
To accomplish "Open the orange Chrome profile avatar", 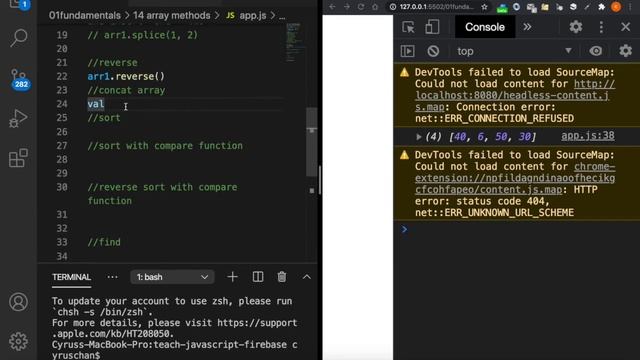I will coord(616,7).
